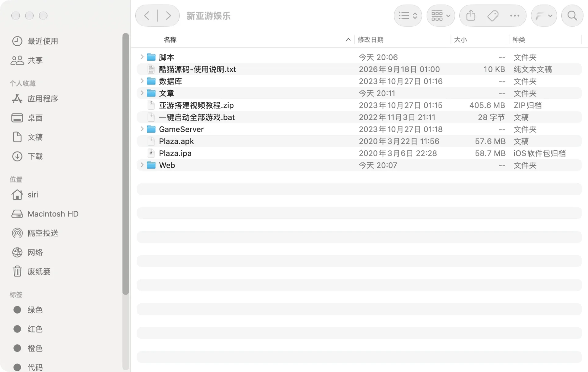This screenshot has height=372, width=588.
Task: Click the 脚本 folder icon
Action: tap(151, 57)
